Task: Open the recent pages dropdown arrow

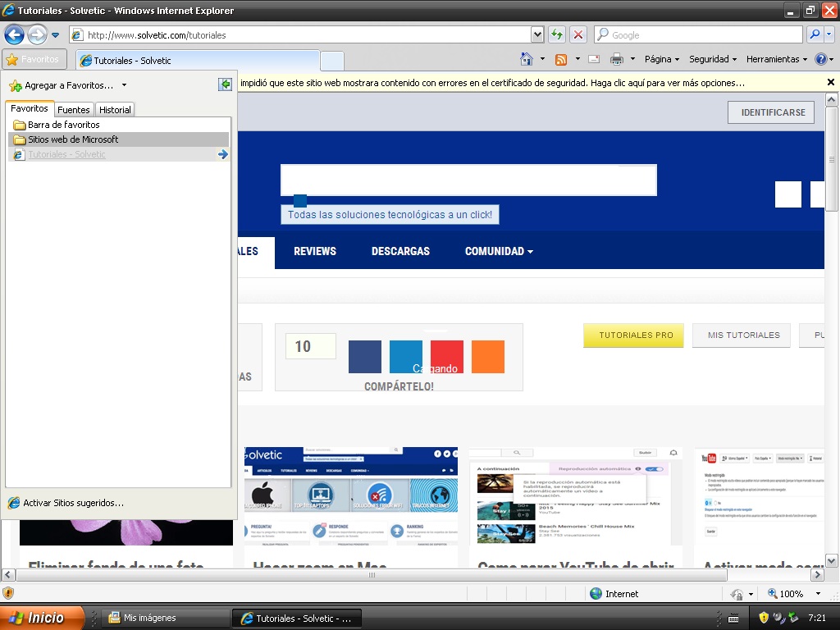Action: coord(55,35)
